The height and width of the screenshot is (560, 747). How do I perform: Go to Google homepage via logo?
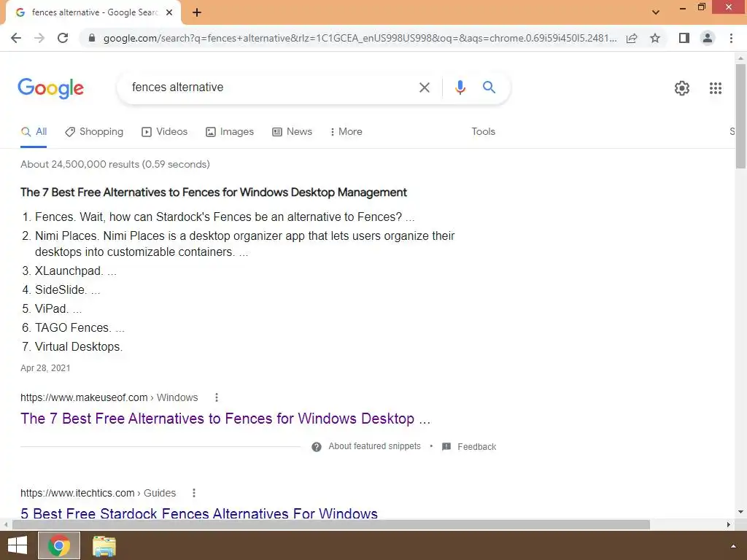point(50,88)
